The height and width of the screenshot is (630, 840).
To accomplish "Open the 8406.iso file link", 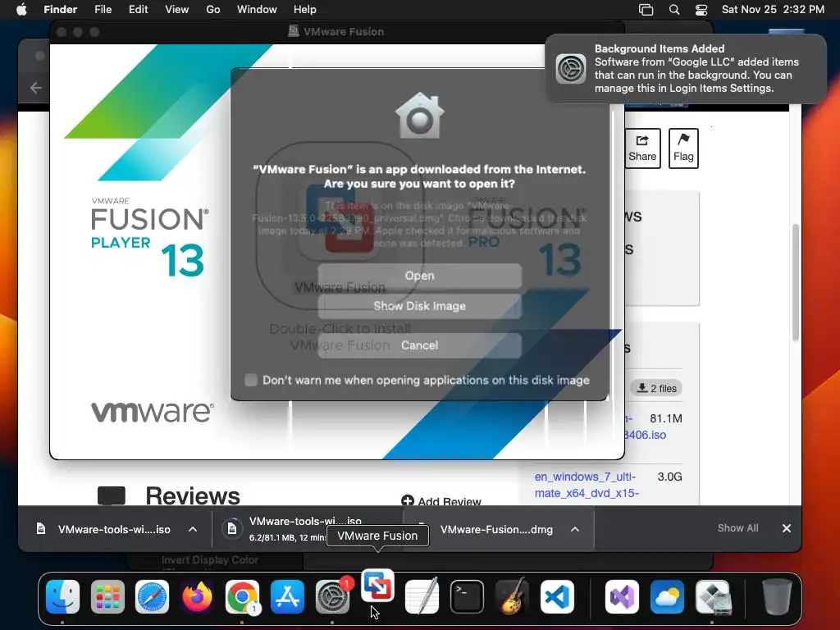I will 646,435.
